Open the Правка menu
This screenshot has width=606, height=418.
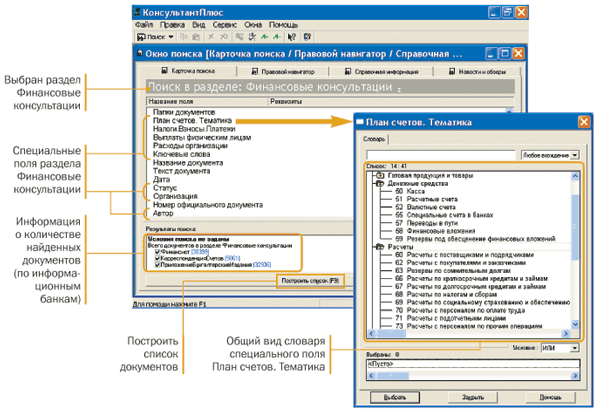pos(172,25)
